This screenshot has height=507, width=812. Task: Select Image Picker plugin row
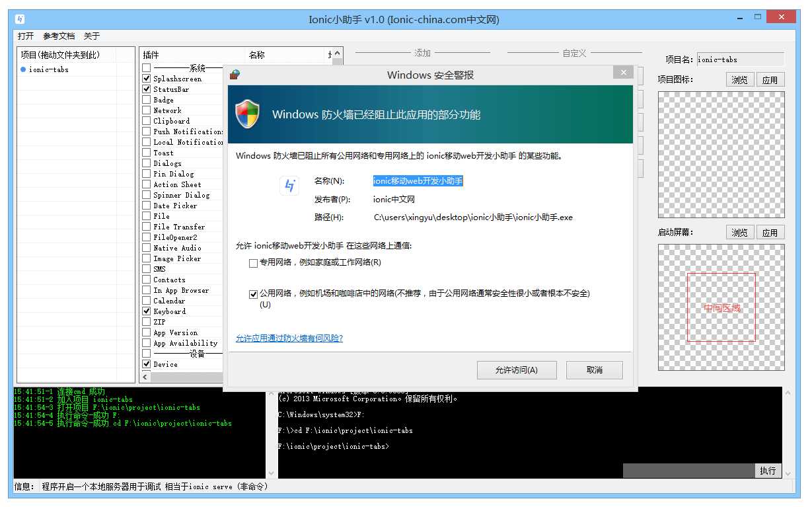point(177,258)
